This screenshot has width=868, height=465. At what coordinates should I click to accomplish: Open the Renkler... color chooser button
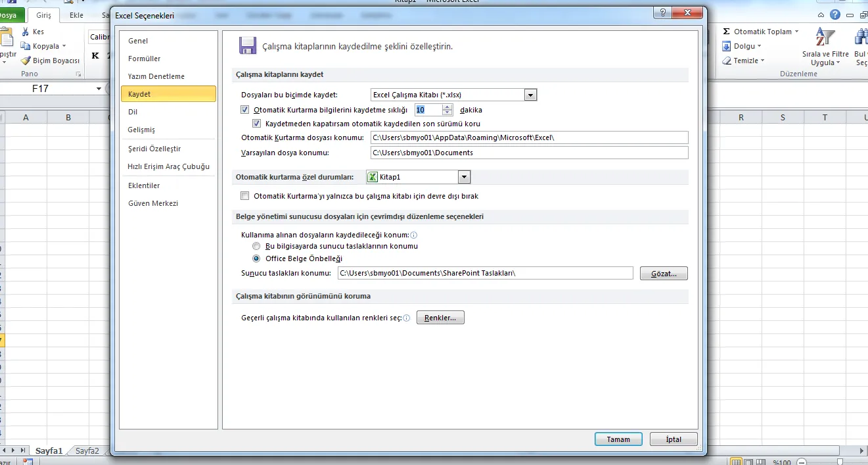coord(440,318)
